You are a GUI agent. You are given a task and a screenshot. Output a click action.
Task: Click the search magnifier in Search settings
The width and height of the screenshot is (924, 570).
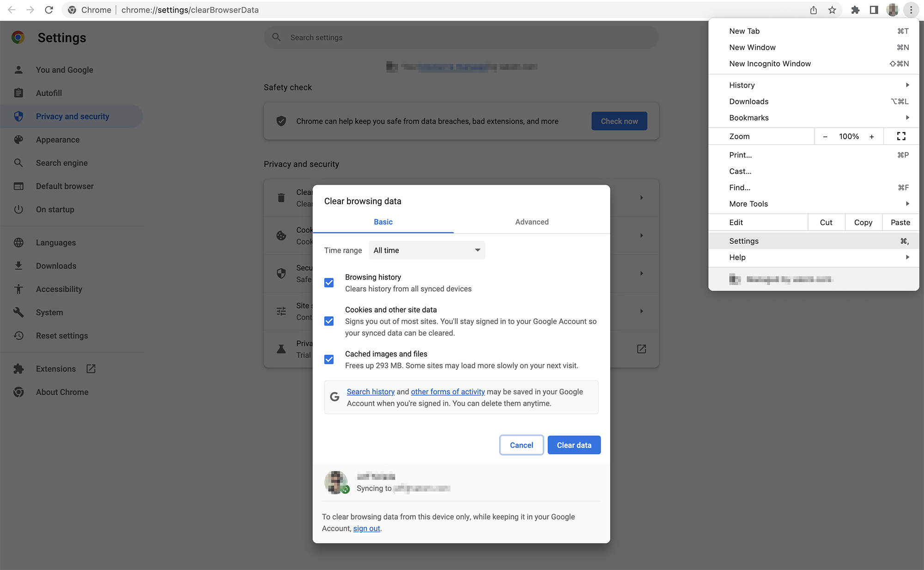coord(276,37)
